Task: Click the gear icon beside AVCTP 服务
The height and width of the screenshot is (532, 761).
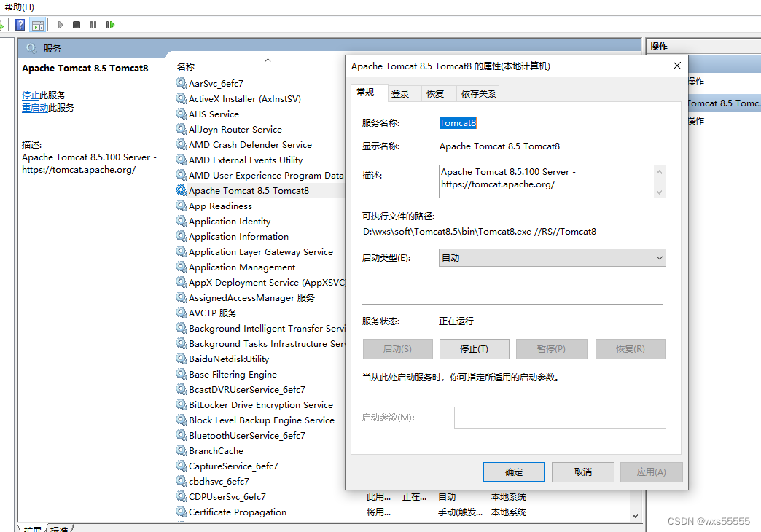Action: (181, 313)
